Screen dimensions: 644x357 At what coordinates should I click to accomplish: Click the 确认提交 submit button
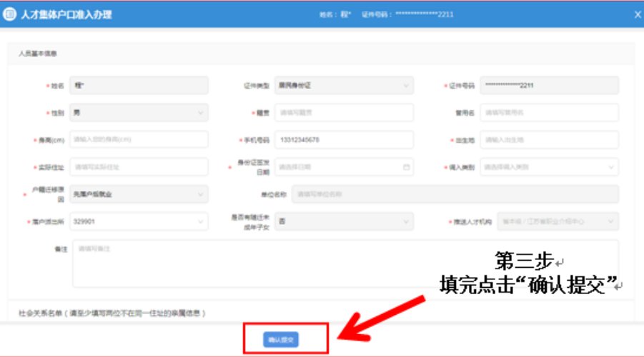click(x=280, y=340)
